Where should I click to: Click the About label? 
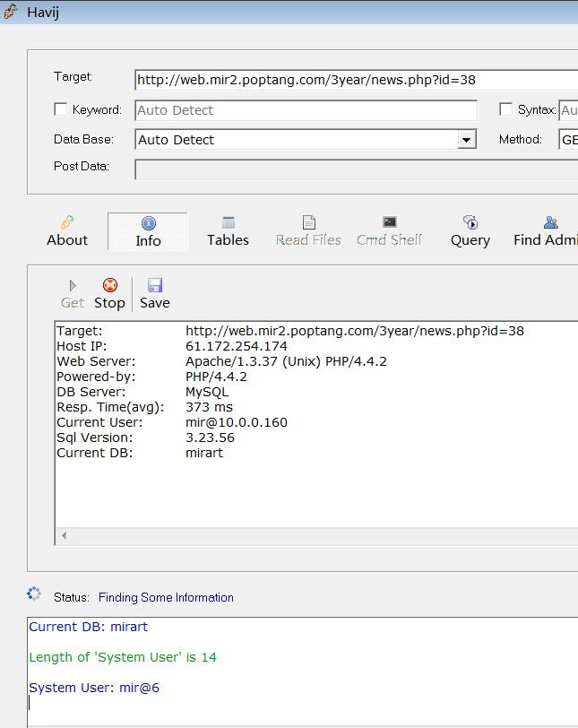(x=67, y=240)
